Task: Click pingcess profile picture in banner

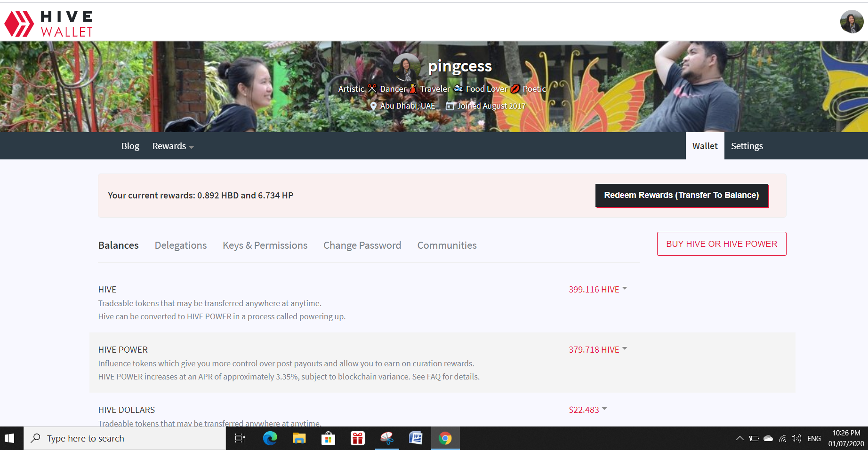Action: (x=406, y=67)
